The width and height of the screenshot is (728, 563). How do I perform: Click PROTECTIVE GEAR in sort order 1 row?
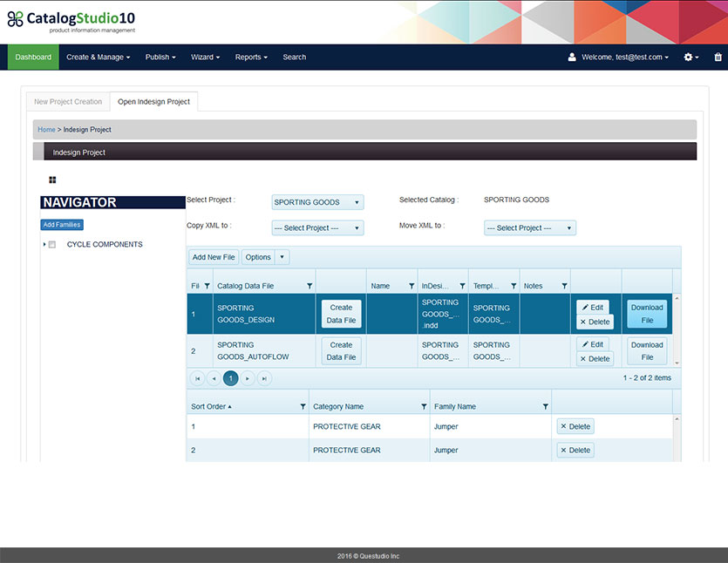point(346,426)
